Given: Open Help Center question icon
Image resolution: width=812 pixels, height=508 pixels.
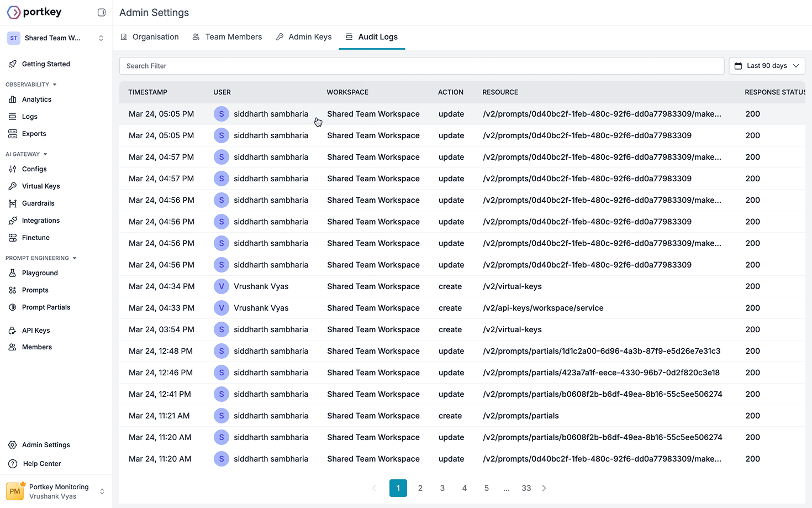Looking at the screenshot, I should click(13, 464).
